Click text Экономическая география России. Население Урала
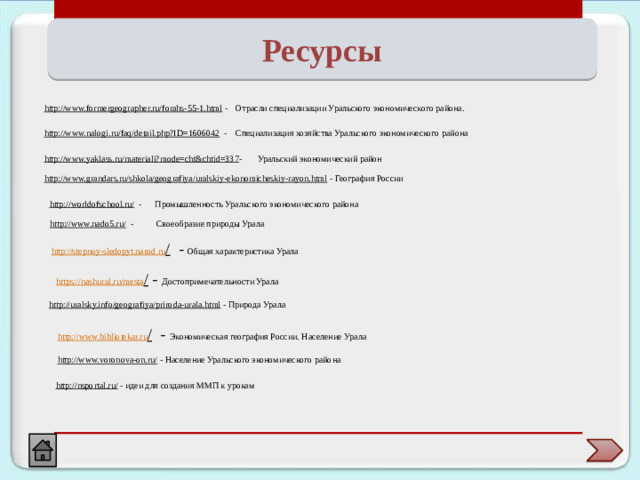The image size is (640, 480). [x=268, y=337]
